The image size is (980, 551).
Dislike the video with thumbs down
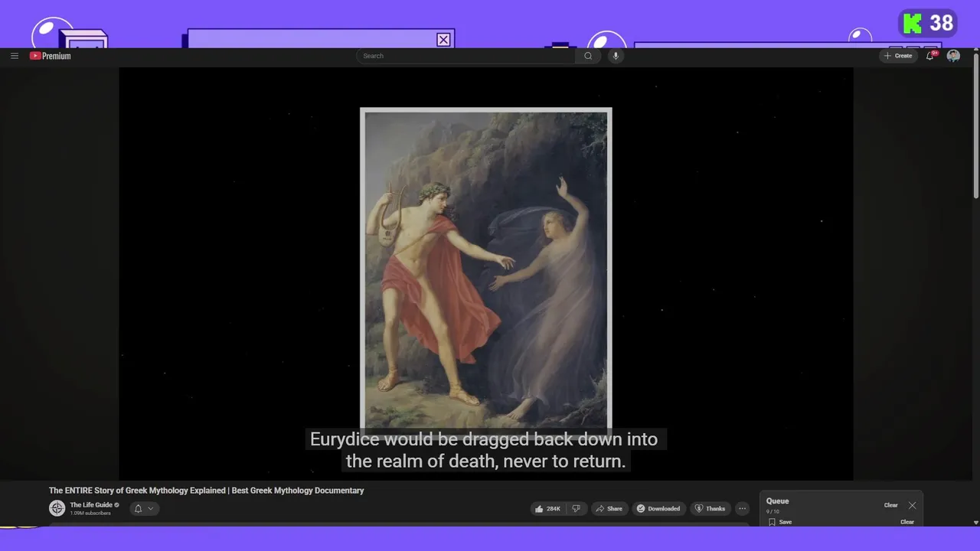577,508
